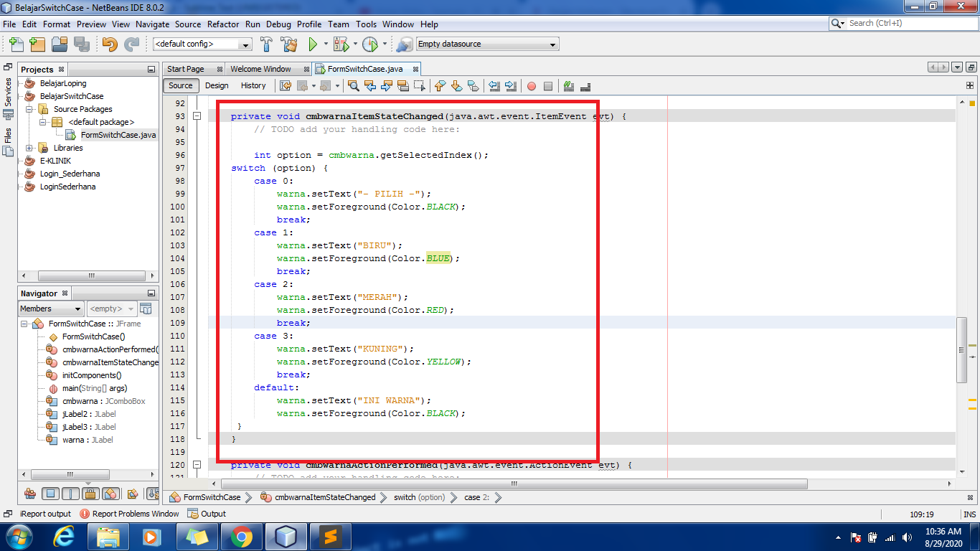Open Sublime Text from taskbar
The image size is (980, 551).
pyautogui.click(x=331, y=536)
